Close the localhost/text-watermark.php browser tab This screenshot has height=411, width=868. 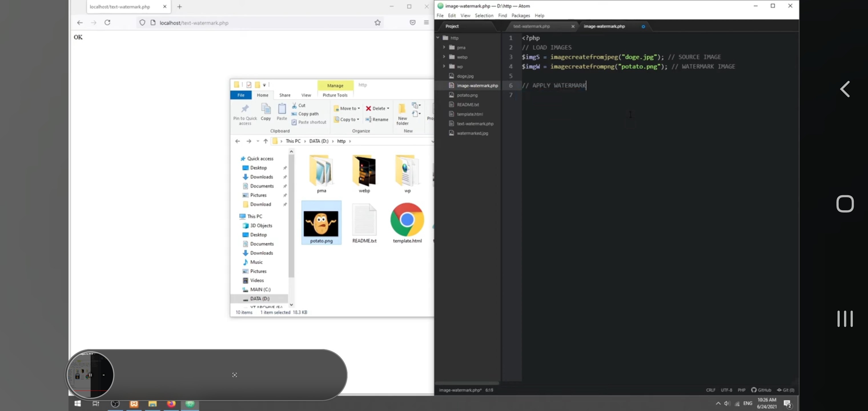(x=164, y=7)
